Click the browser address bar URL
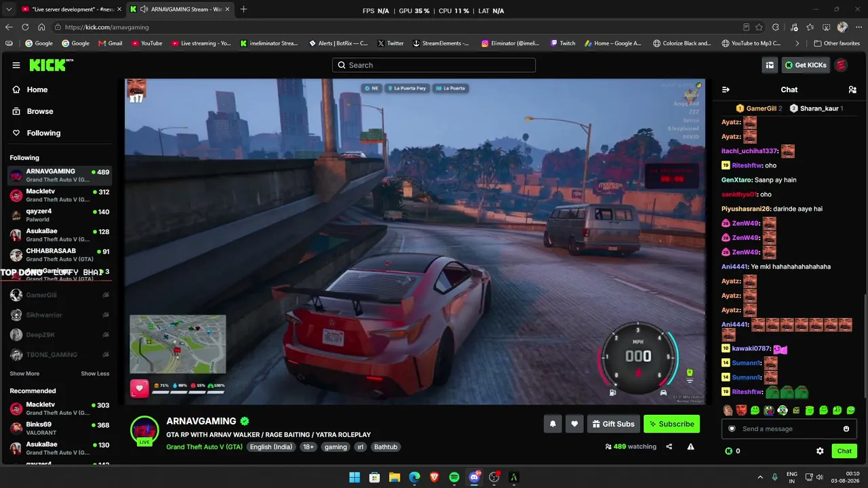This screenshot has height=488, width=868. coord(108,27)
